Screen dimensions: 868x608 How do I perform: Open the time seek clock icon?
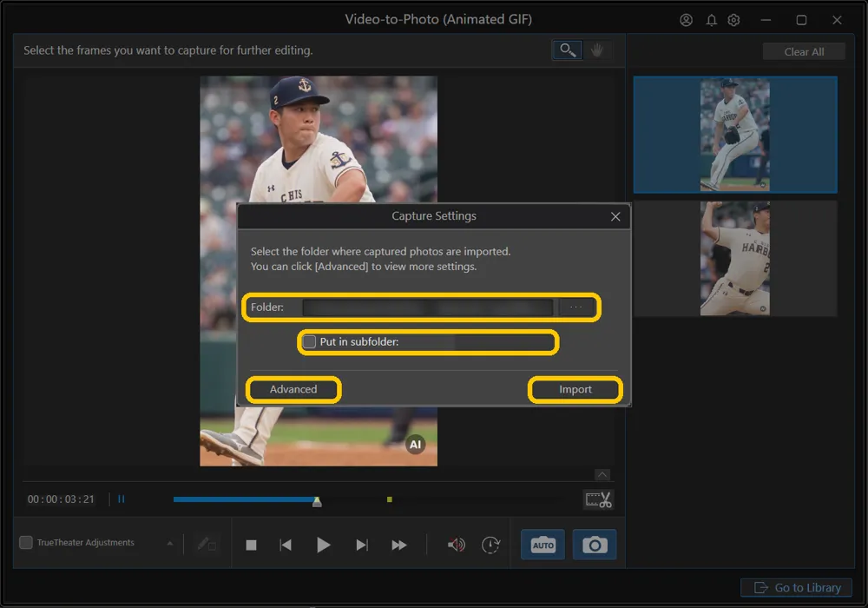coord(491,545)
